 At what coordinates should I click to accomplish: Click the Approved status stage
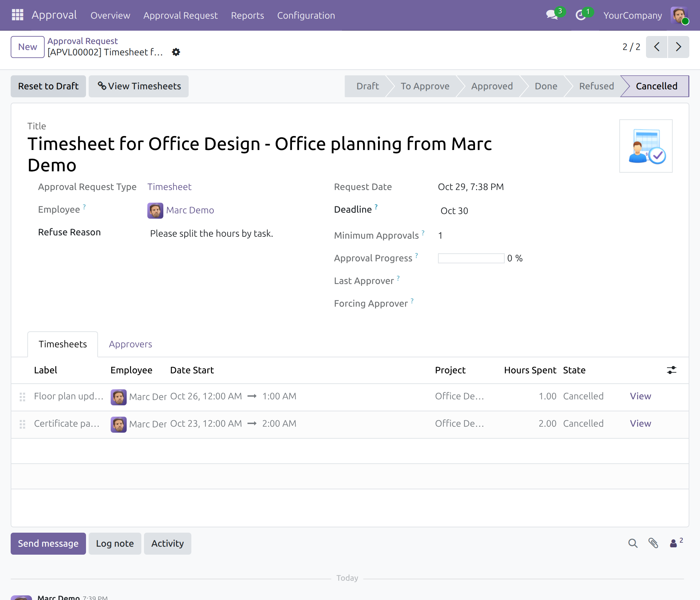point(492,86)
